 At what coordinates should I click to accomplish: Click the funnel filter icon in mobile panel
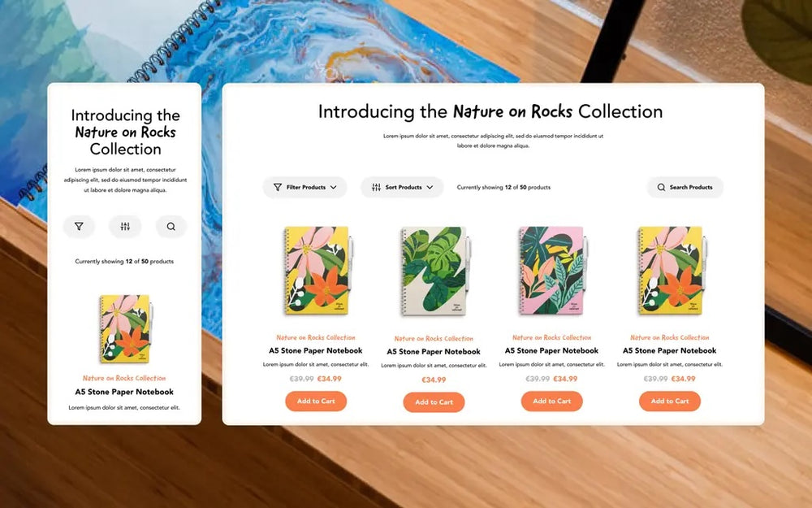79,227
